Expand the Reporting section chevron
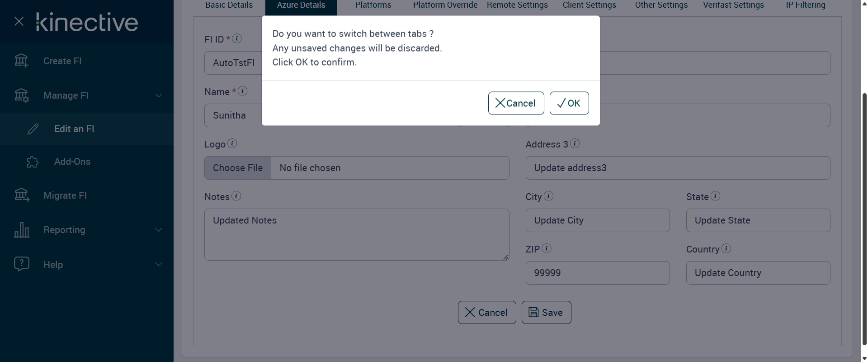 [159, 230]
